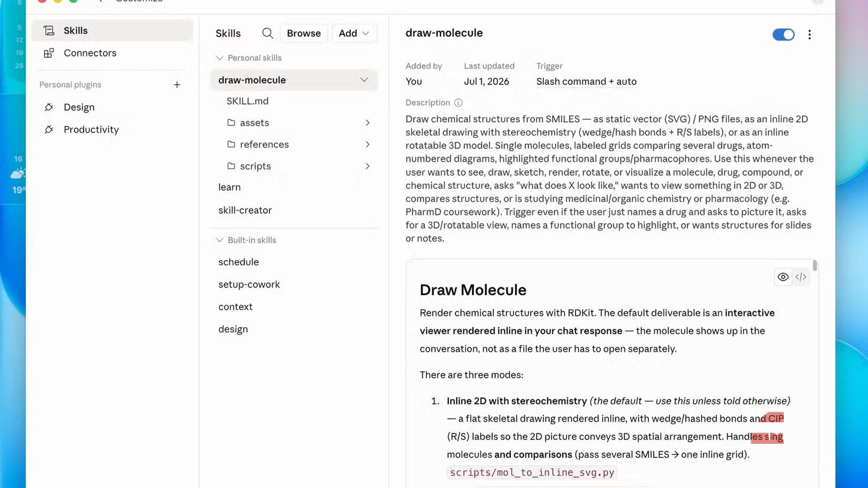Click the search skills magnifier icon
868x488 pixels.
point(267,33)
